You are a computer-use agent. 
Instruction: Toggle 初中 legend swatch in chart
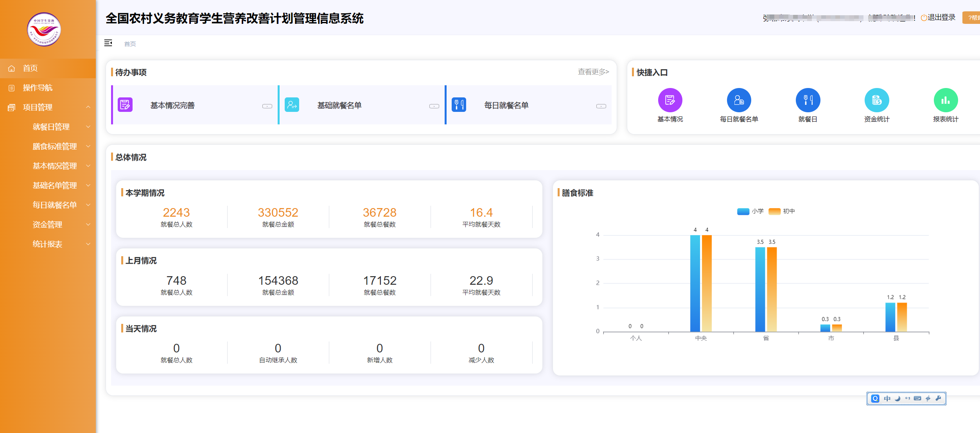click(x=774, y=211)
